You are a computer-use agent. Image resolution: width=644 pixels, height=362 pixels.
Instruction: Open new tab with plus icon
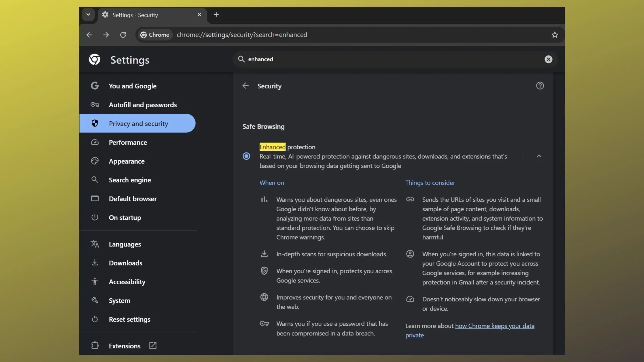(216, 15)
